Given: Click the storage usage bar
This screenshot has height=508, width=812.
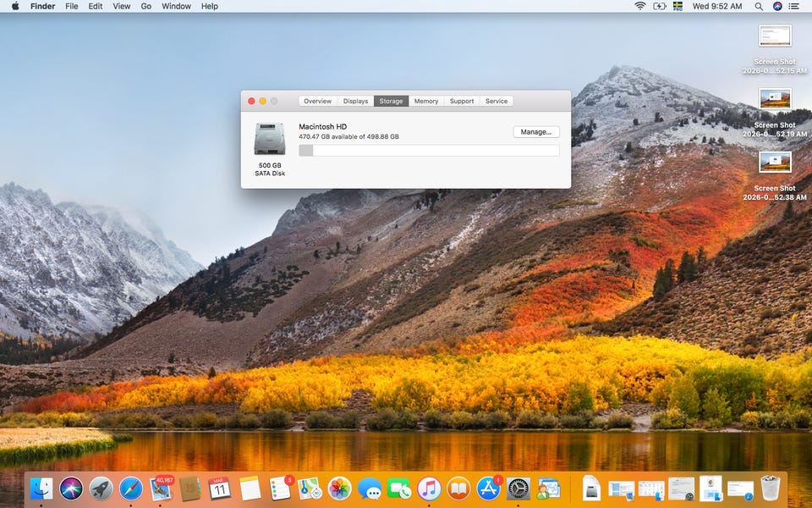Looking at the screenshot, I should 429,151.
